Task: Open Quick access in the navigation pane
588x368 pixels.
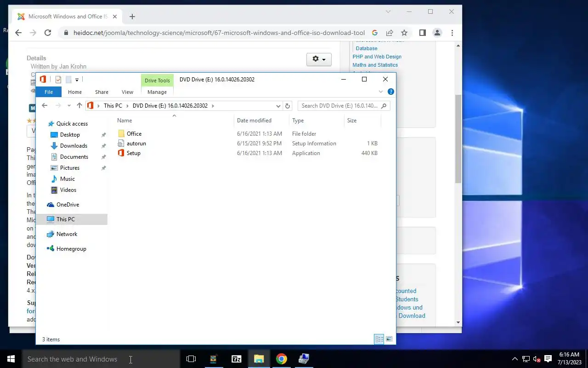Action: coord(72,124)
